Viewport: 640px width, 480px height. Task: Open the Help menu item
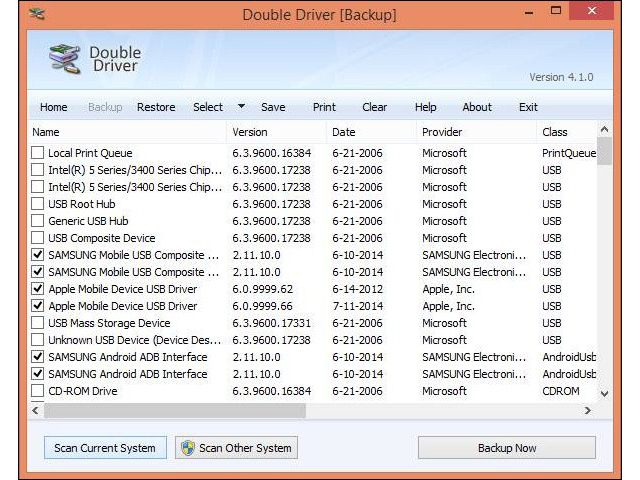click(425, 107)
